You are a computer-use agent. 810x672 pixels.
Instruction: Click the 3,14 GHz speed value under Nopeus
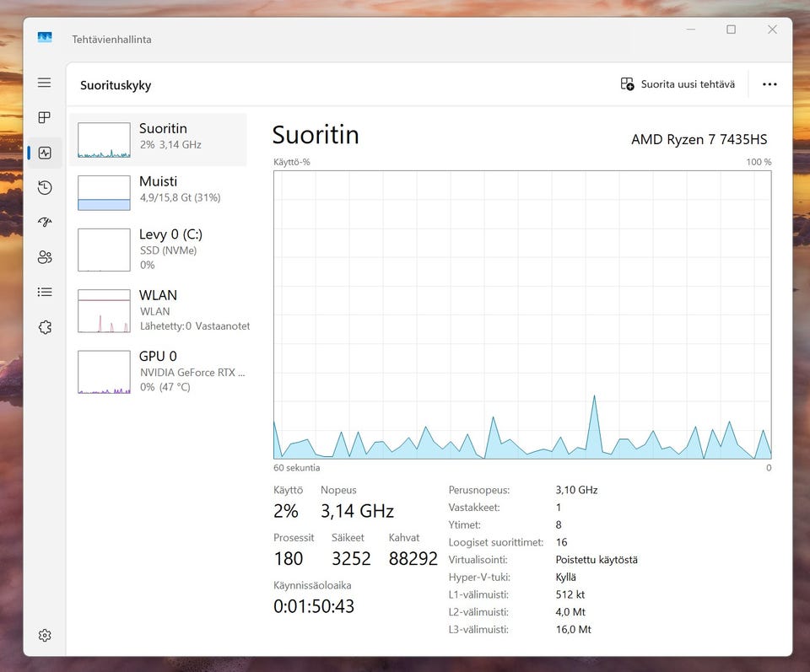pos(357,511)
